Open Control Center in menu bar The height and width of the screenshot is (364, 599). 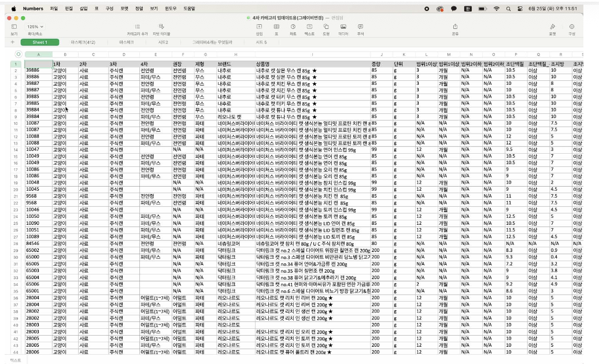(520, 9)
